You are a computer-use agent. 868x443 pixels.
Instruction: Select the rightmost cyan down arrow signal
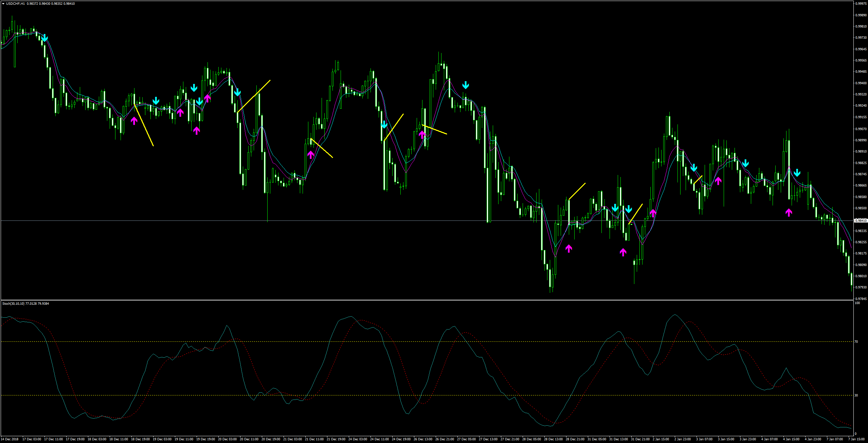click(x=797, y=173)
